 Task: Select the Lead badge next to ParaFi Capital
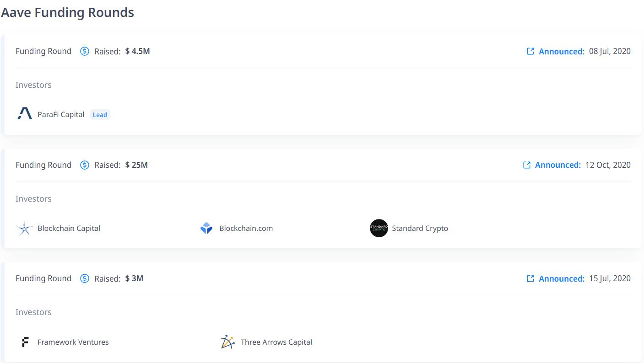[x=100, y=115]
